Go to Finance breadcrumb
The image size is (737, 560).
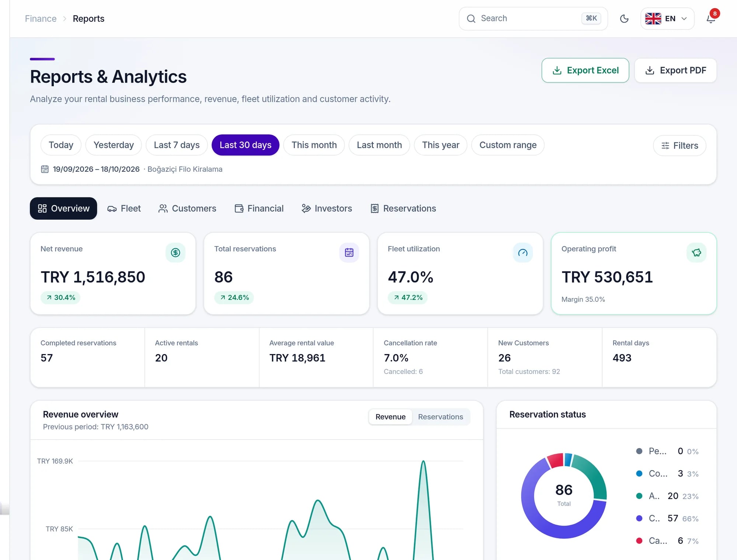pos(41,18)
